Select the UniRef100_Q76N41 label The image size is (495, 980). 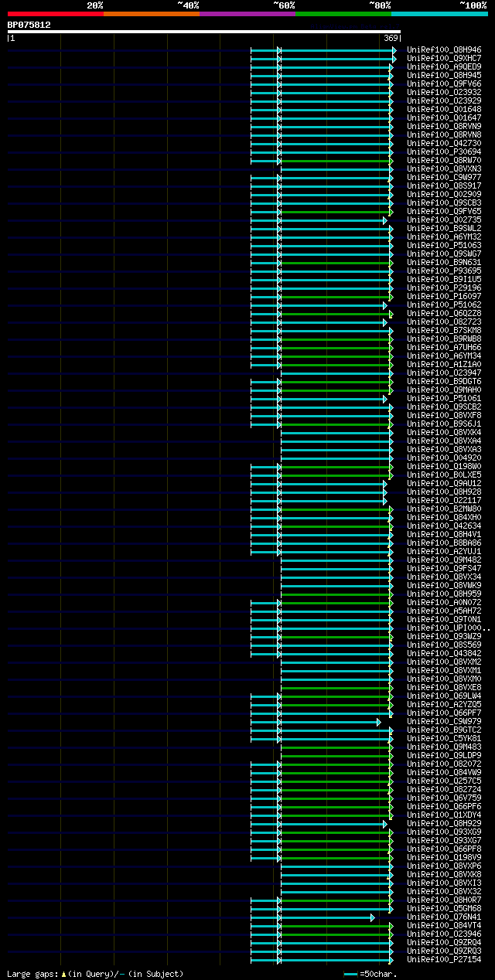445,917
